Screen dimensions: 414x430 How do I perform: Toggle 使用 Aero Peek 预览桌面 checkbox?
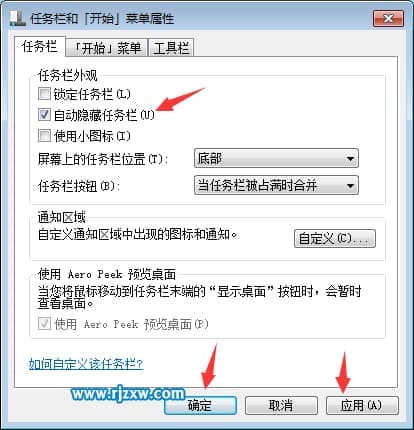44,323
